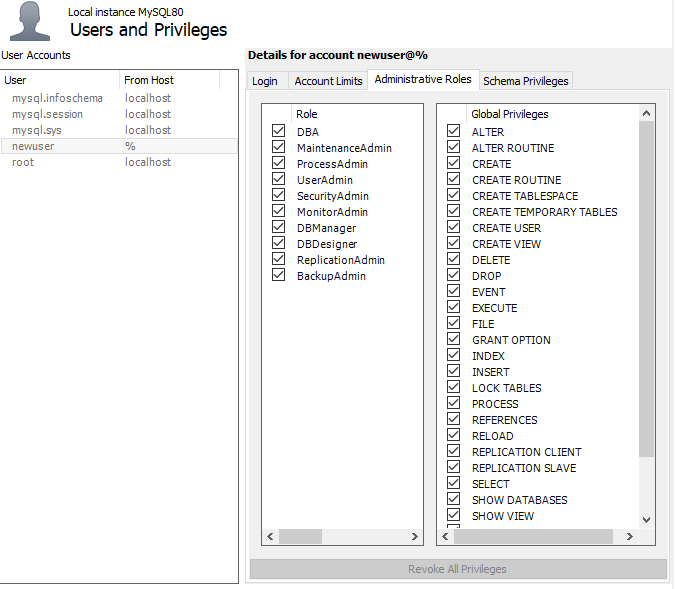Click Role list right scroll arrow
Image resolution: width=677 pixels, height=589 pixels.
[x=414, y=536]
